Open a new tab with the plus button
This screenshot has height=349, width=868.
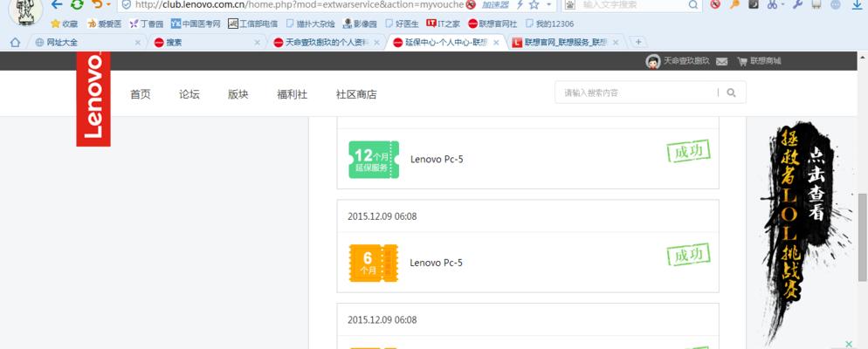click(637, 42)
